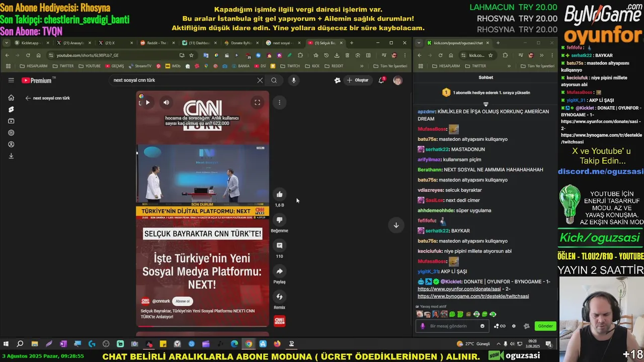This screenshot has width=644, height=362.
Task: Open YOUTUBE bookmarks folder
Action: coord(90,66)
